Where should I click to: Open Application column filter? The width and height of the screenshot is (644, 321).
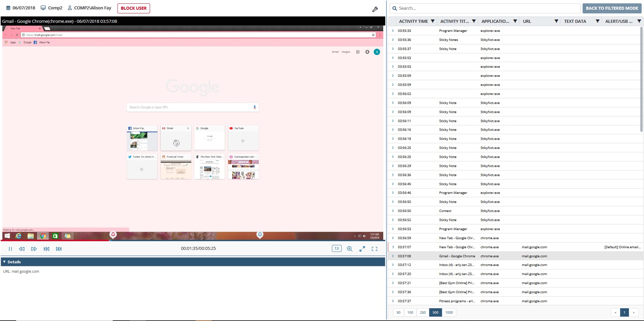(515, 21)
